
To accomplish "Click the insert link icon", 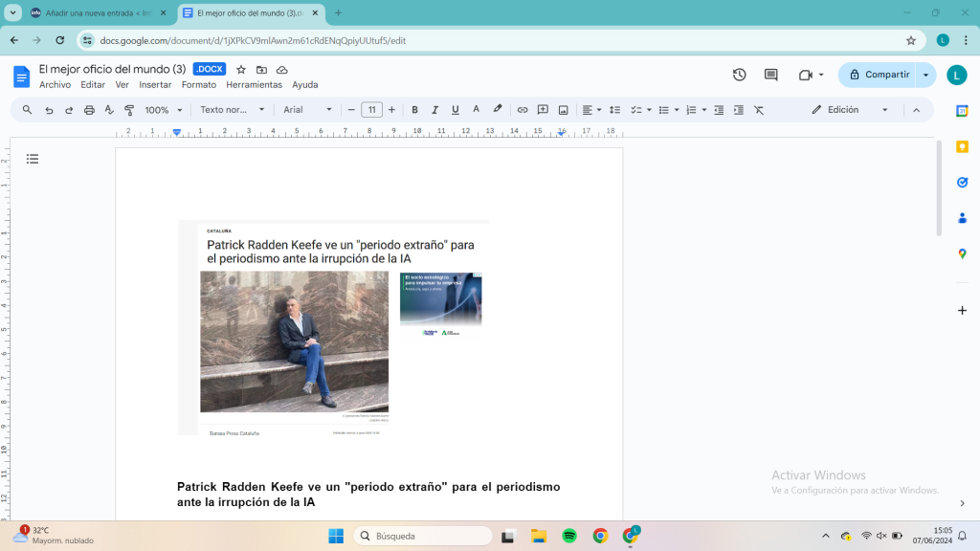I will pos(522,110).
